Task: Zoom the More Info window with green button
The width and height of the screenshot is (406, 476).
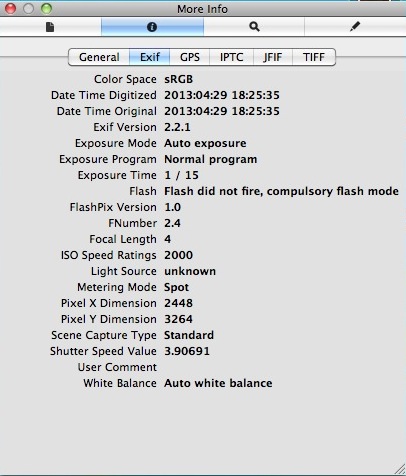Action: click(x=46, y=9)
